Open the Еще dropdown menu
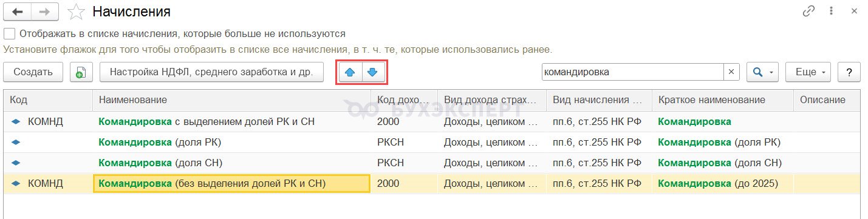 pos(808,72)
